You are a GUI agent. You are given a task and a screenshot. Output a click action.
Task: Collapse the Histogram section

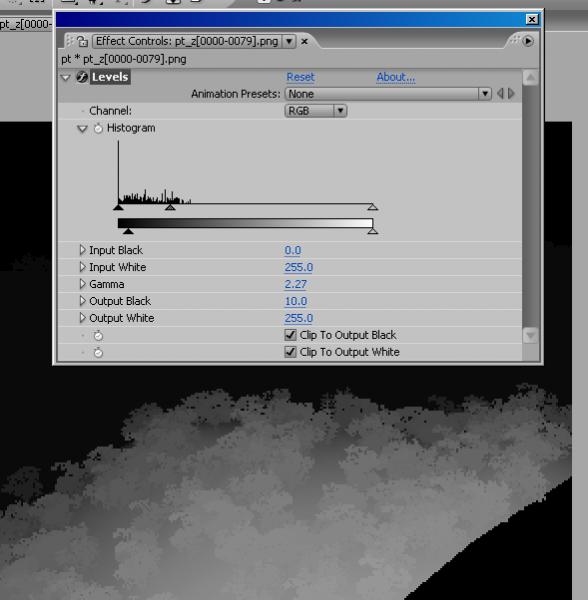coord(82,129)
